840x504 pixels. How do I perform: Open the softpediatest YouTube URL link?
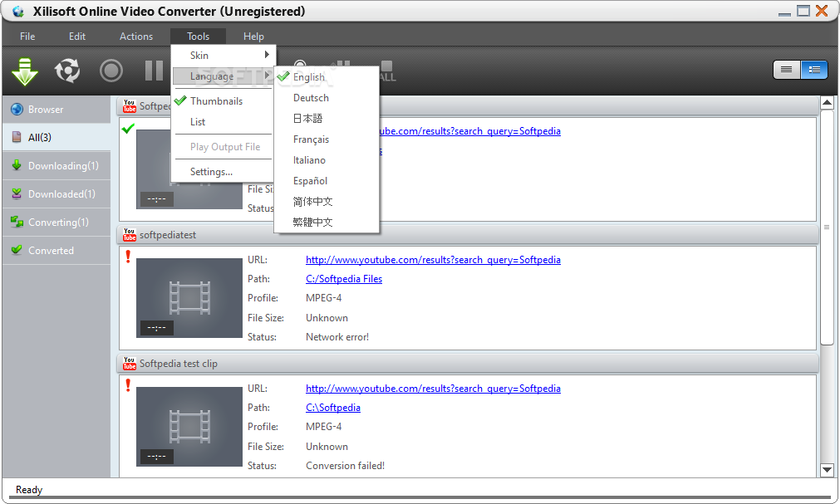[x=433, y=260]
